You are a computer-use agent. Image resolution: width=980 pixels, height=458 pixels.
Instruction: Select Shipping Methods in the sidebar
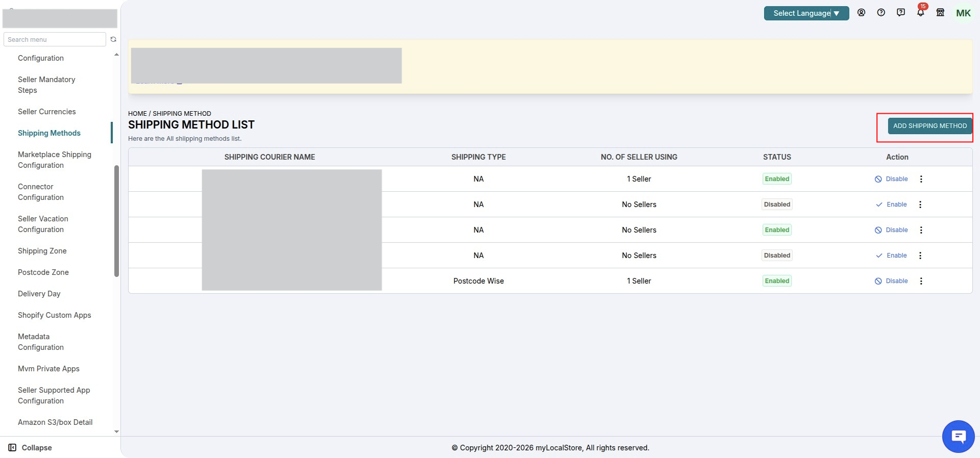tap(49, 133)
